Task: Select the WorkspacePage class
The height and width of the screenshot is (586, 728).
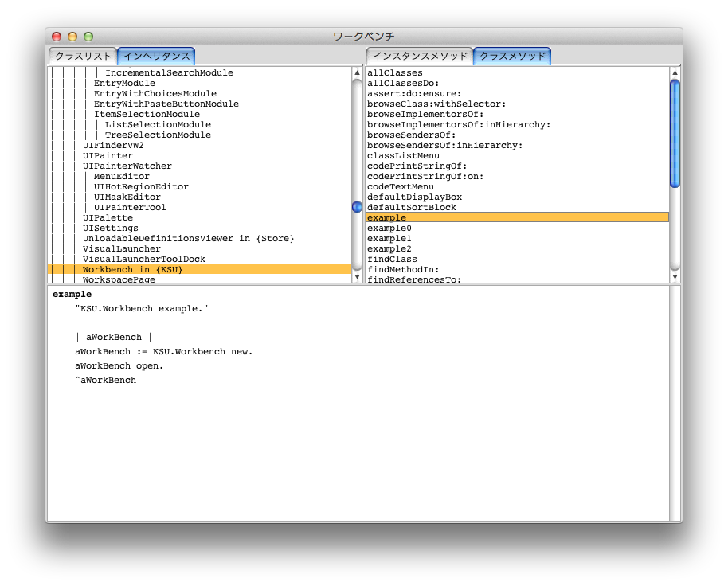Action: coord(119,279)
